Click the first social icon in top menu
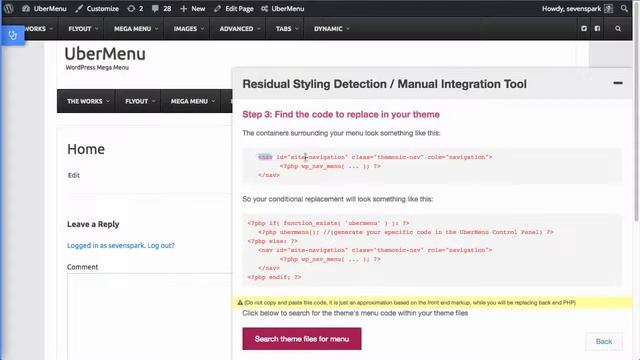This screenshot has height=360, width=640. coord(584,28)
